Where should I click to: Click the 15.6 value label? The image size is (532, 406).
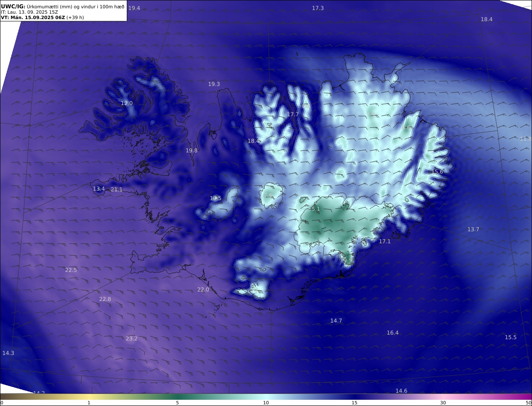point(437,171)
